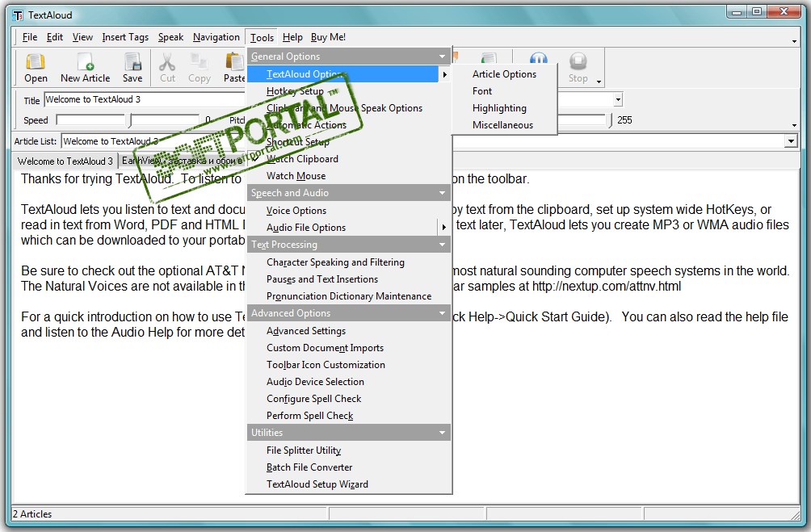
Task: Choose Automatic Actions menu entry
Action: click(x=349, y=125)
